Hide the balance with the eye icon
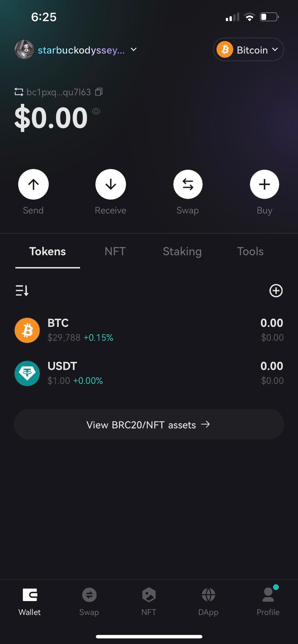Viewport: 298px width, 644px height. (x=96, y=111)
